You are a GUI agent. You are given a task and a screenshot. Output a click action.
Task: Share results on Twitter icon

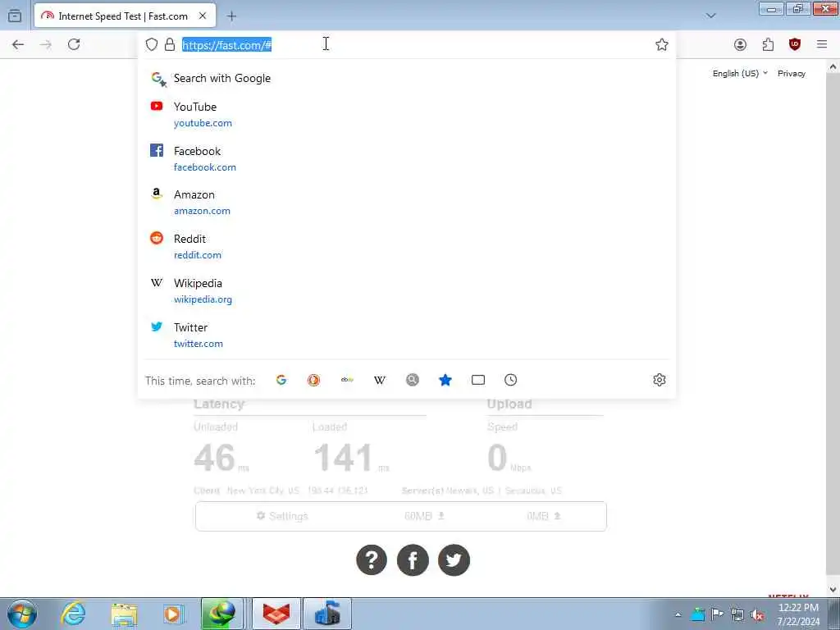(454, 559)
